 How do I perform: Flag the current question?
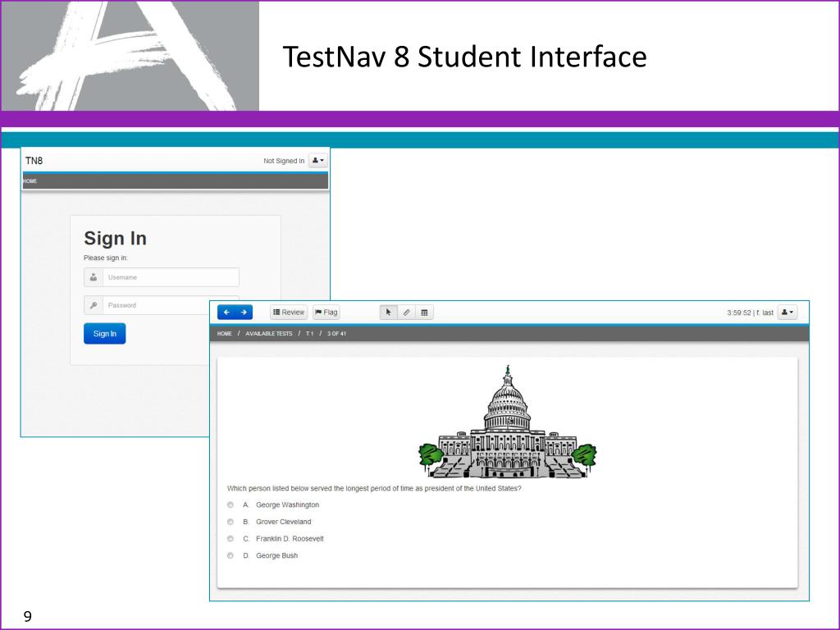click(326, 313)
